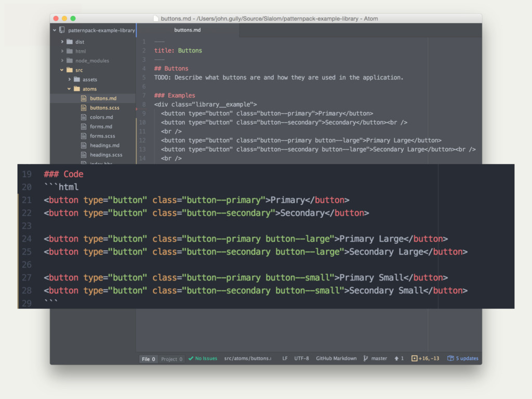Click line number 5 in the gutter
Image resolution: width=532 pixels, height=399 pixels.
144,78
